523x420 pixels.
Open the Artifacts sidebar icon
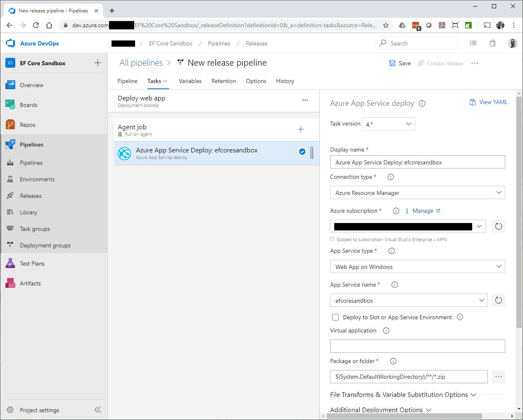pyautogui.click(x=10, y=283)
